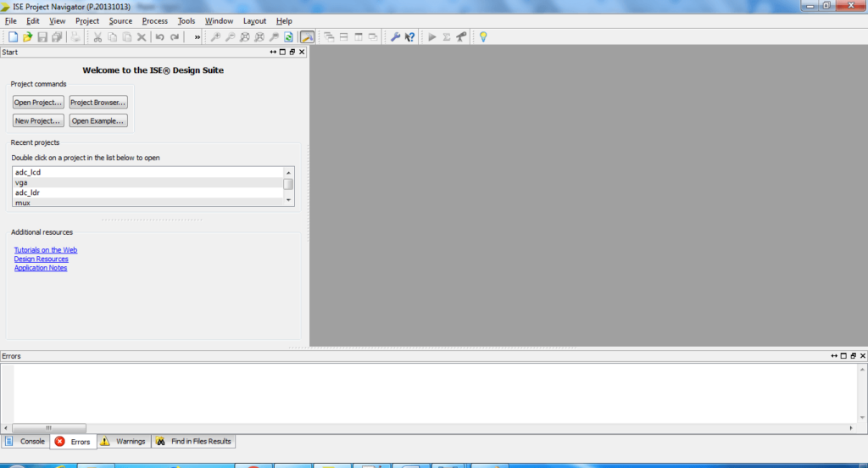Switch to the Console tab
Image resolution: width=868 pixels, height=468 pixels.
[25, 442]
